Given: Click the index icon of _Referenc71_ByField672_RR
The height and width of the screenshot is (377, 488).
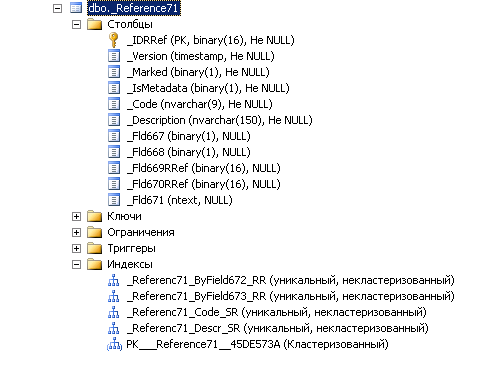Looking at the screenshot, I should coord(114,280).
